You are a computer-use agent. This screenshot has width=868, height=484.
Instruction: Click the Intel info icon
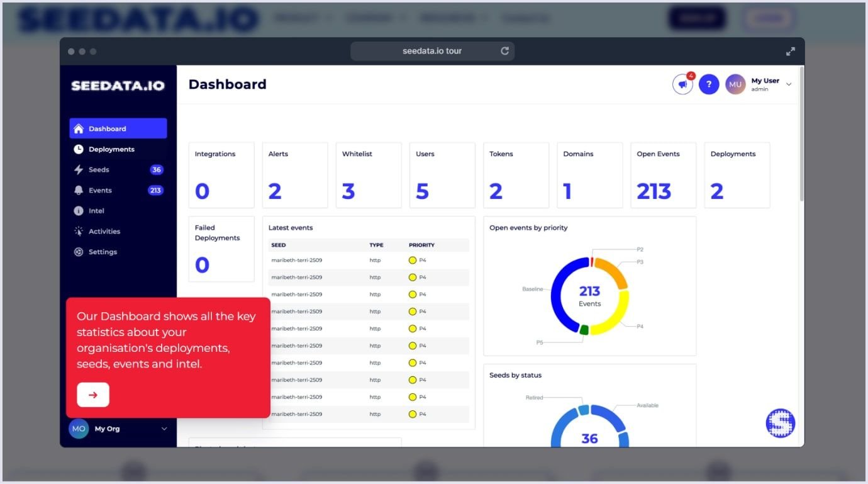(x=79, y=211)
